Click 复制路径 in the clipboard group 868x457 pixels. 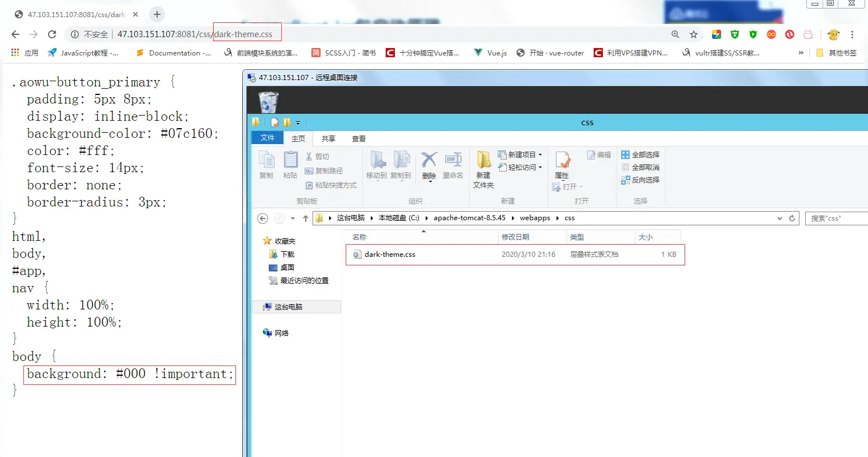324,170
